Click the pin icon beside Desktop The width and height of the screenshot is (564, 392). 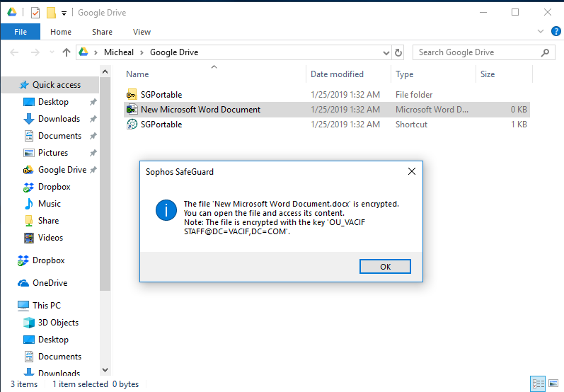(x=93, y=102)
